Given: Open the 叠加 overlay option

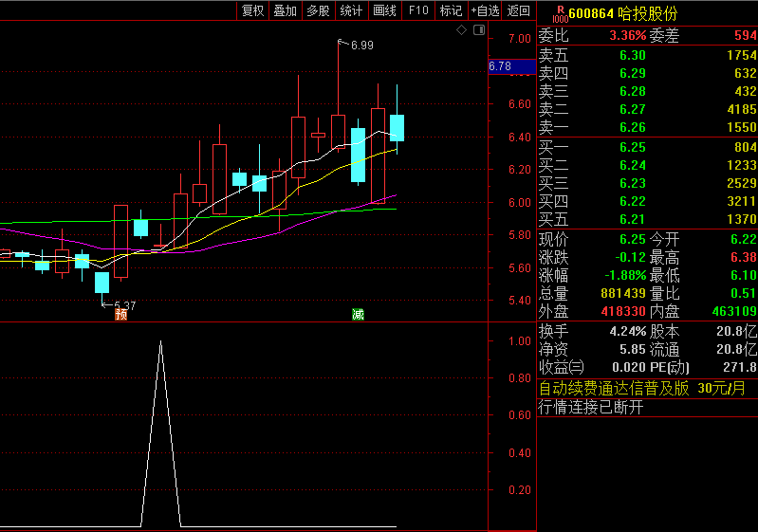Looking at the screenshot, I should click(285, 10).
